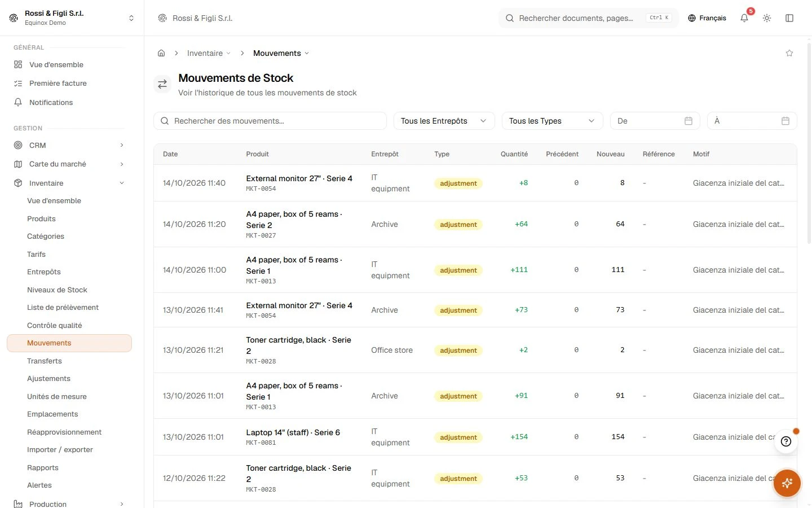
Task: Click the Notifications bell icon in sidebar
Action: coord(18,102)
